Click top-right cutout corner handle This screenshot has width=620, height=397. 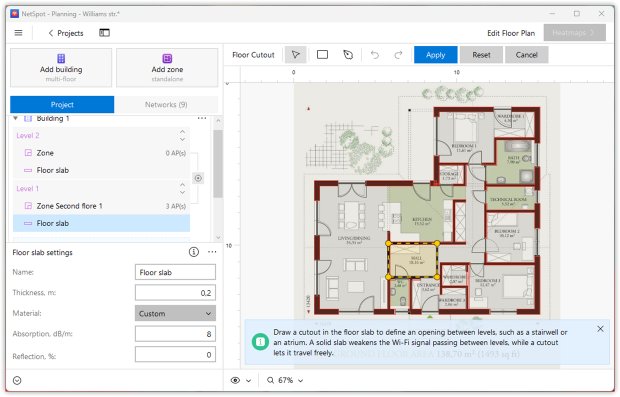[x=437, y=244]
